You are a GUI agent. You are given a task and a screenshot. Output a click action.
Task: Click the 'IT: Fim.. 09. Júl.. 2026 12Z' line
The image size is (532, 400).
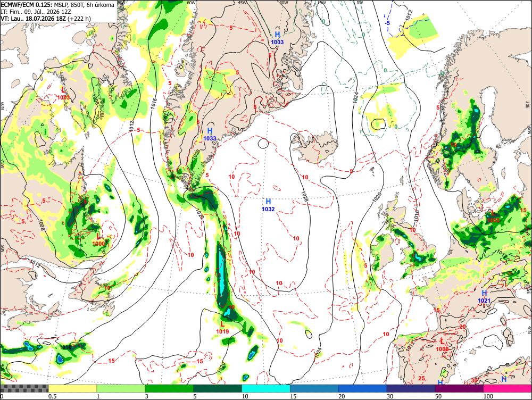click(x=36, y=12)
